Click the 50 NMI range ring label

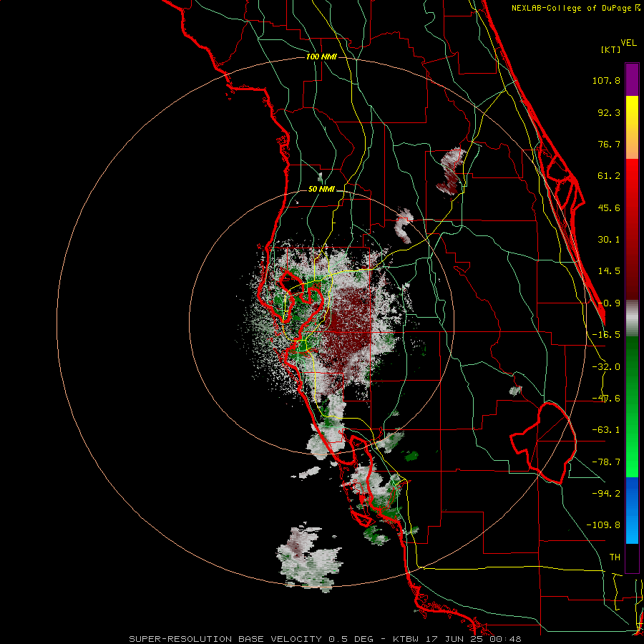[321, 190]
